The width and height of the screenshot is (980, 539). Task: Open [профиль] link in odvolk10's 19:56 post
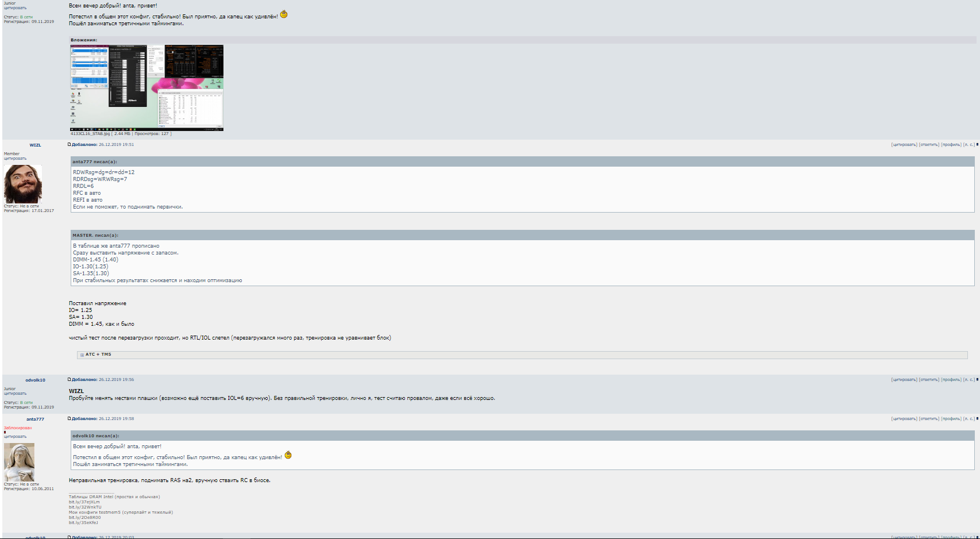click(x=951, y=380)
